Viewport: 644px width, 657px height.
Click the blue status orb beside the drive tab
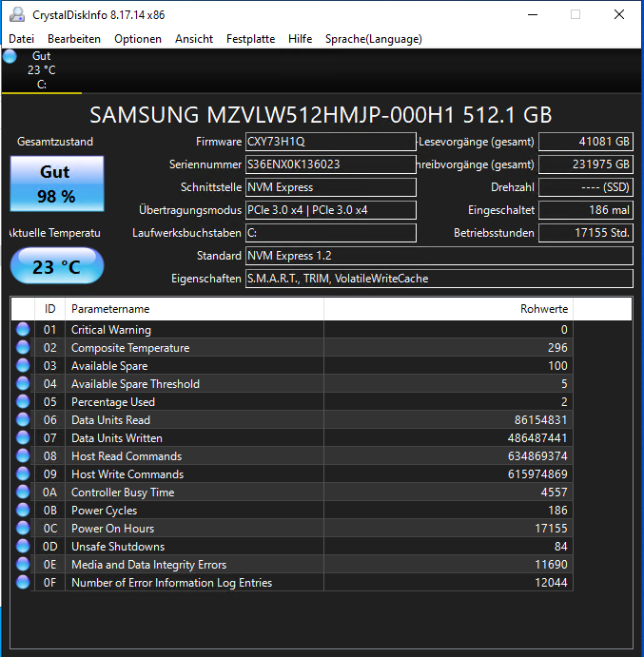(x=10, y=56)
